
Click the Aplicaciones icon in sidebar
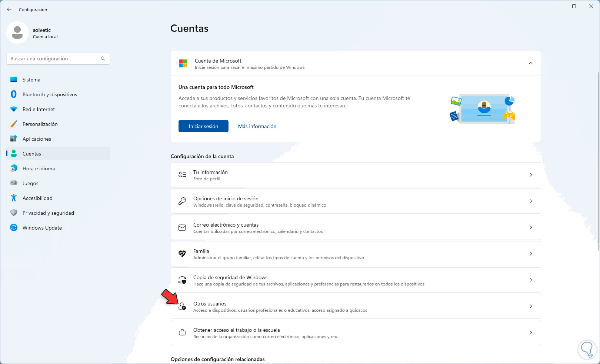(x=14, y=139)
